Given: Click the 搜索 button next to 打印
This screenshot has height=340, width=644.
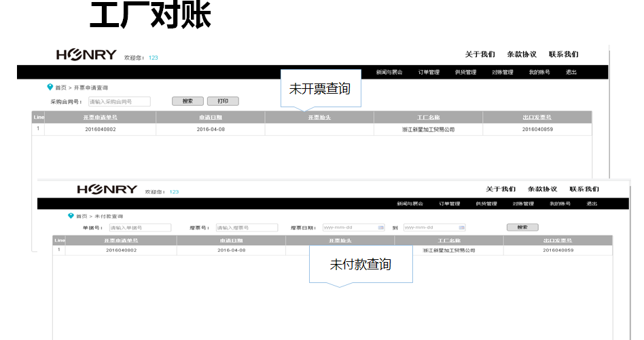Looking at the screenshot, I should (187, 101).
